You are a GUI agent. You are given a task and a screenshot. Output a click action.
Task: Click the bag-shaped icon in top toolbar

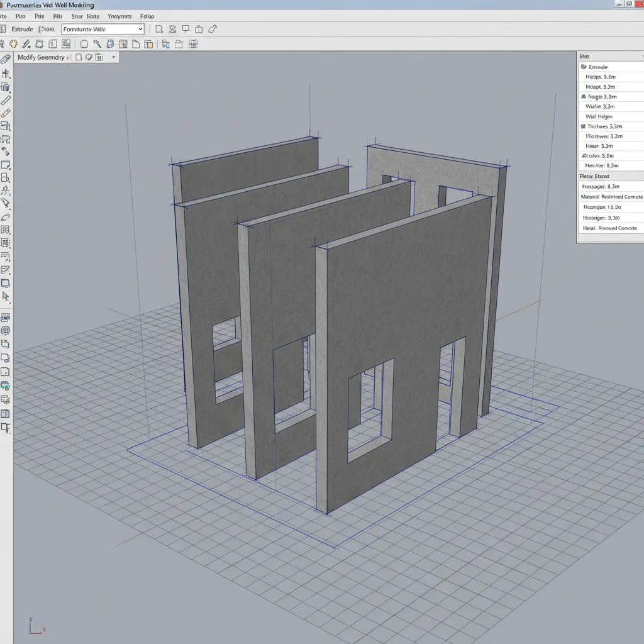point(199,29)
